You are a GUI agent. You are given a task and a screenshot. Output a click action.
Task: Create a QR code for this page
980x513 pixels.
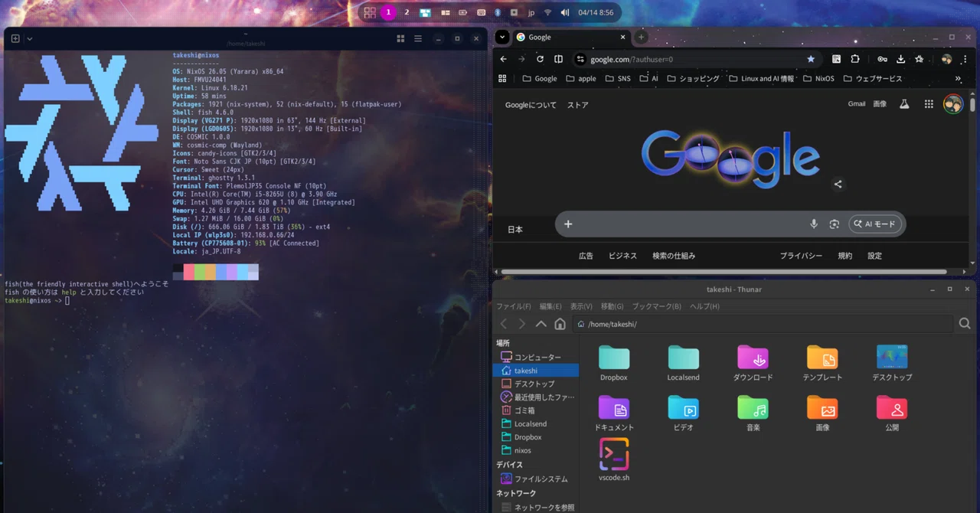tap(836, 59)
